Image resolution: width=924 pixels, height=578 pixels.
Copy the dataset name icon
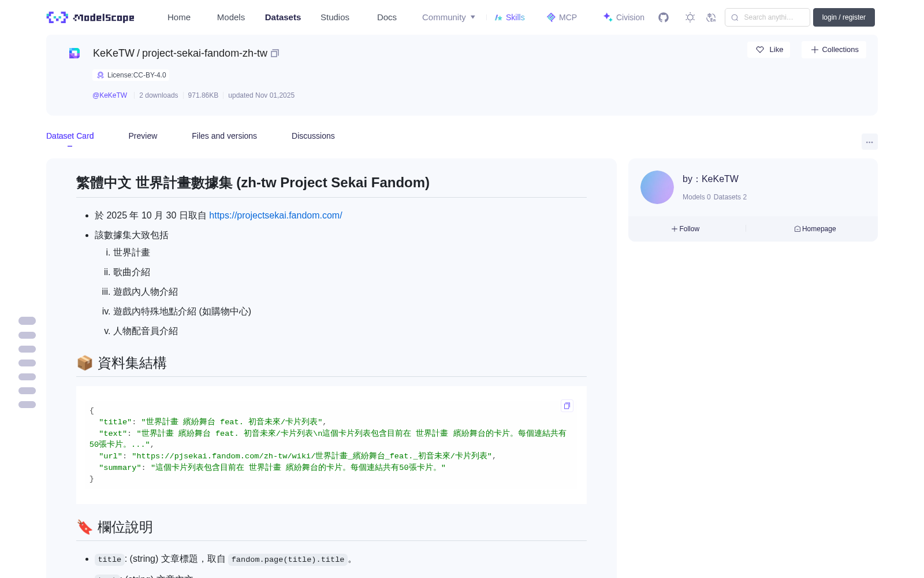tap(275, 53)
